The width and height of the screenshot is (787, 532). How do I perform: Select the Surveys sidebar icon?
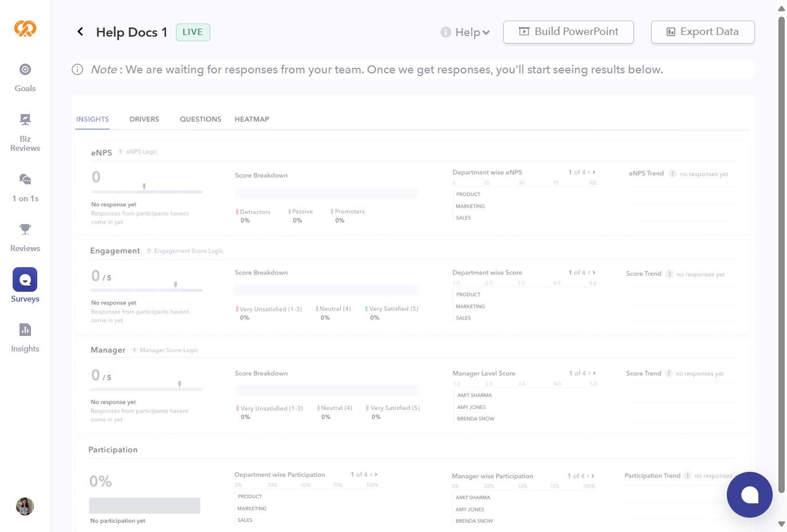(x=25, y=280)
